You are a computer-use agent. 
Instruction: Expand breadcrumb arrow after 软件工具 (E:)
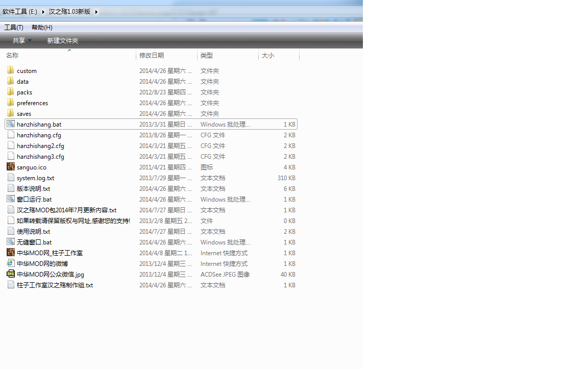pyautogui.click(x=43, y=12)
